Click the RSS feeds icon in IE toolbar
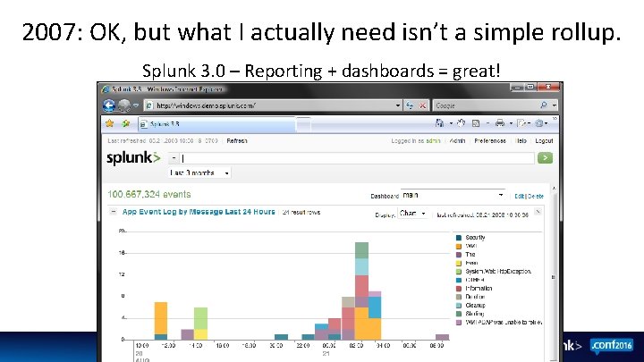Screen dimensions: 644x362 pos(476,123)
